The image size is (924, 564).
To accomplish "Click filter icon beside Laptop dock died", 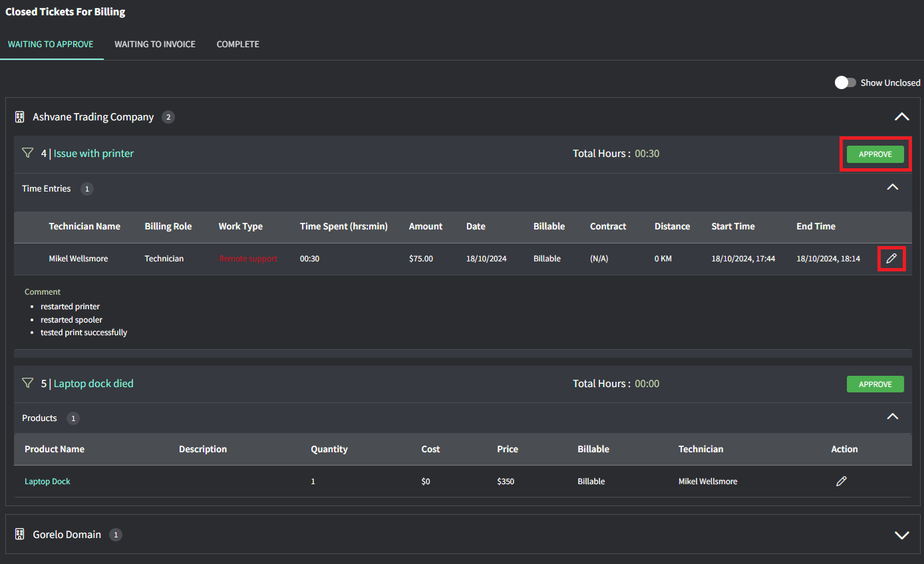I will (27, 383).
